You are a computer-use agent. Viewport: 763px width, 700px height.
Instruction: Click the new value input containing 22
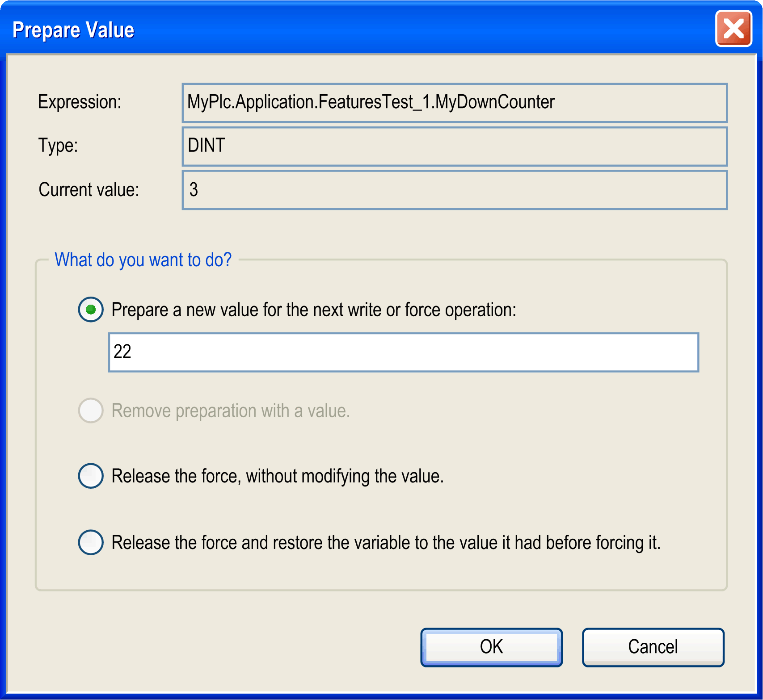point(403,352)
